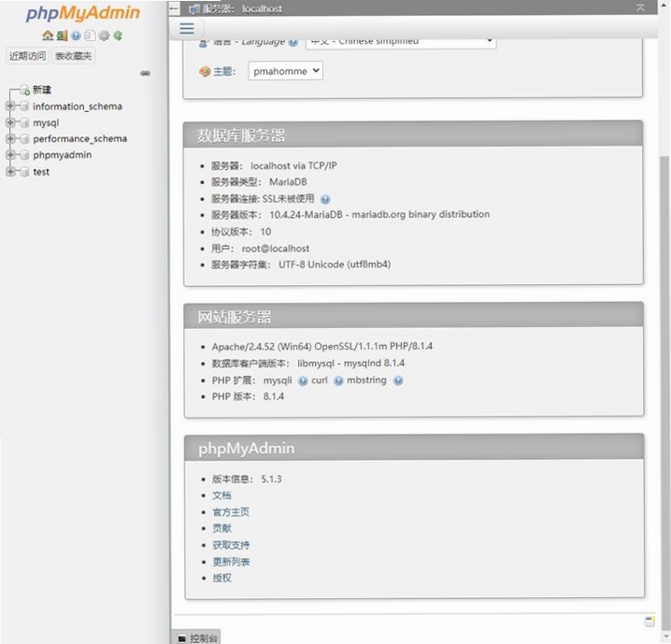Expand the phpmyadmin tree node
Screen dimensions: 671x644
[x=10, y=154]
